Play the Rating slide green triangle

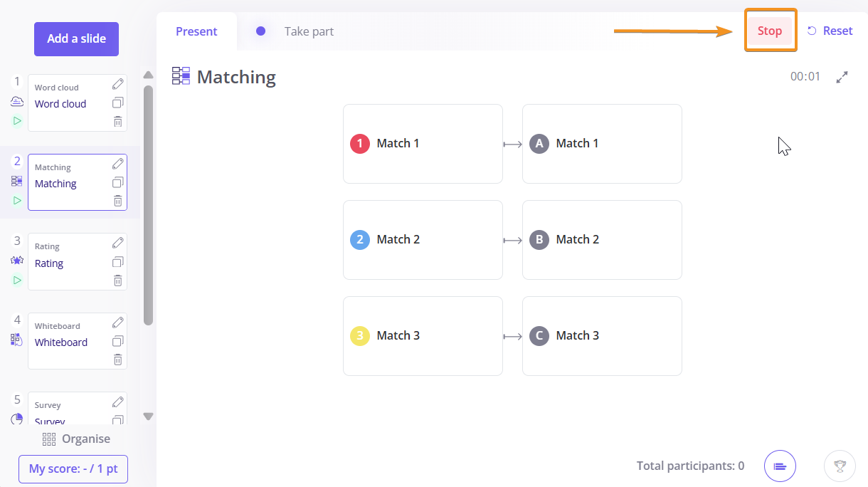click(17, 280)
